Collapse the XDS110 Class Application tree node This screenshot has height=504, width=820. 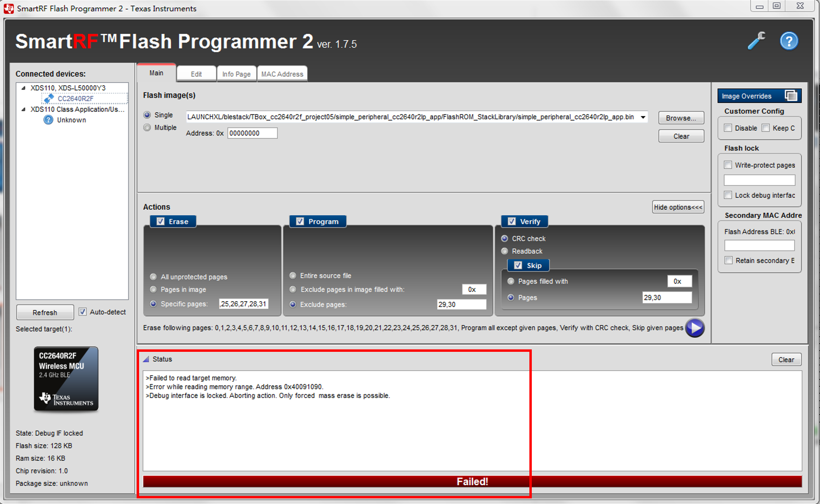tap(23, 109)
